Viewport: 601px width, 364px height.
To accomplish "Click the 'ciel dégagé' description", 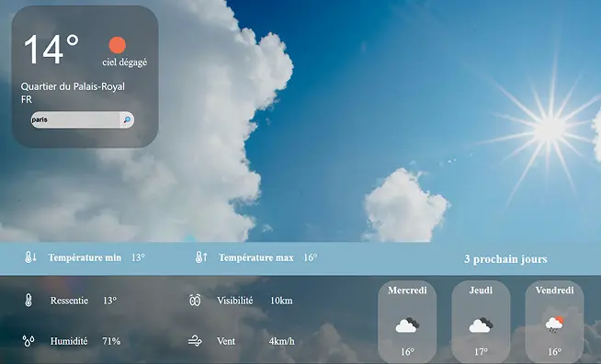I will click(x=125, y=63).
